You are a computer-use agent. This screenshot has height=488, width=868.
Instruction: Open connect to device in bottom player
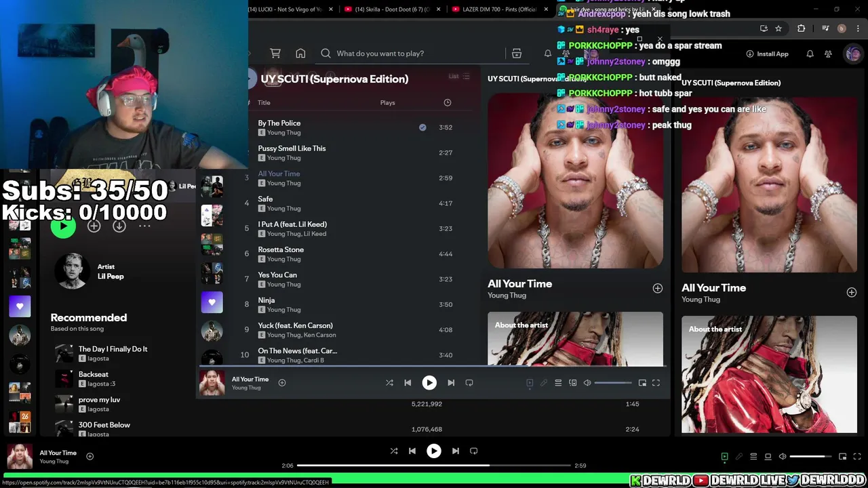(x=768, y=457)
